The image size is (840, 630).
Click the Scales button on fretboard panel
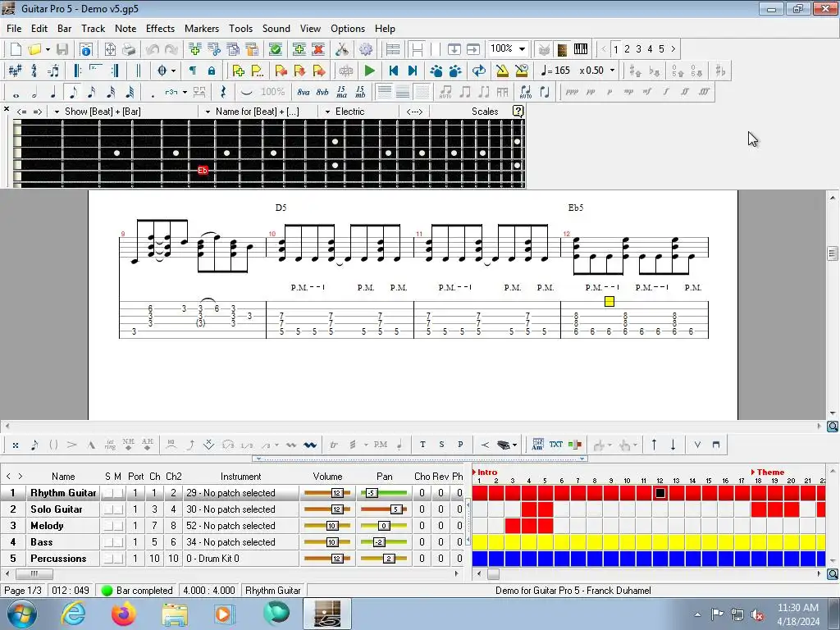(x=485, y=112)
